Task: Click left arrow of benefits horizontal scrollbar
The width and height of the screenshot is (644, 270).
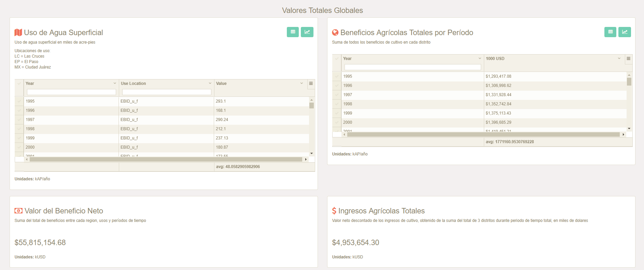Action: point(344,135)
